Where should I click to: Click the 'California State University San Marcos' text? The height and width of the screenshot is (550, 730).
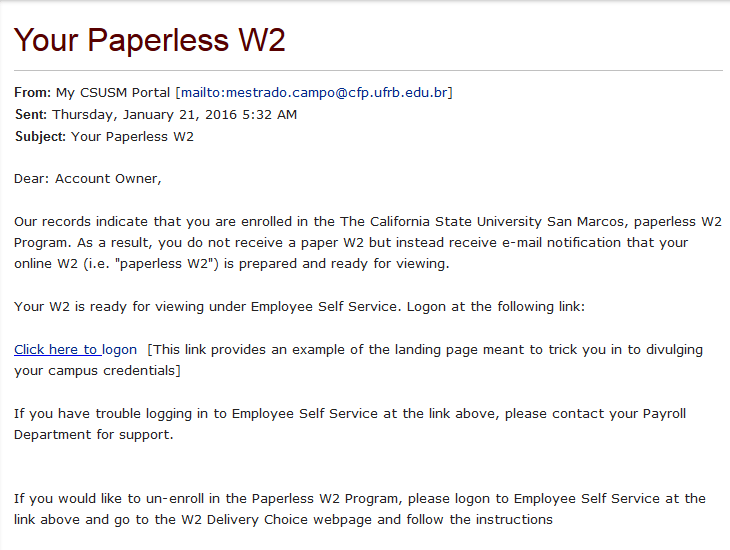[472, 221]
